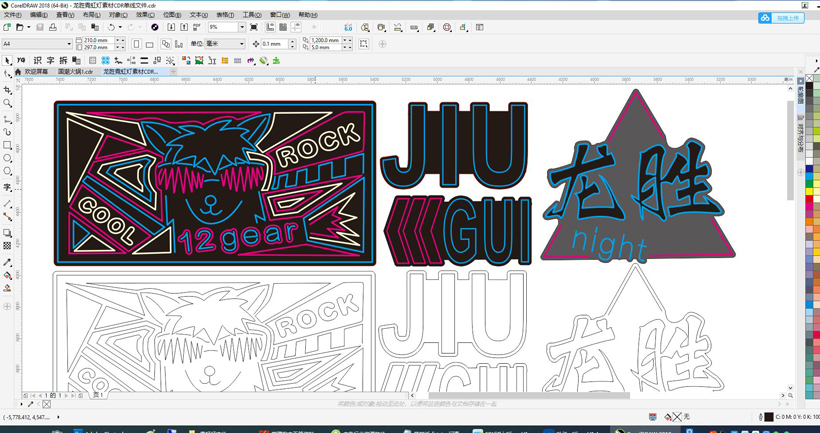Click the no-color X swatch in palette
Viewport: 820px width, 433px height.
click(809, 78)
